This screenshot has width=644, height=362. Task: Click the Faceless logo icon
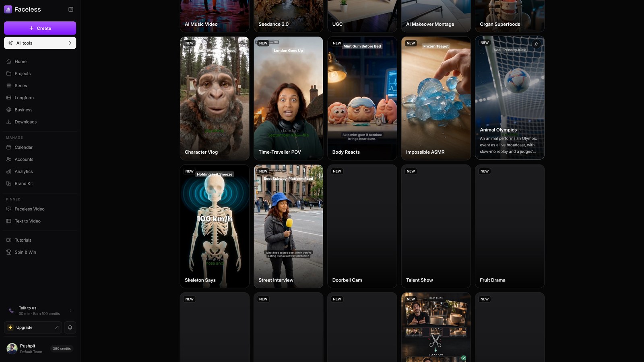pyautogui.click(x=8, y=9)
